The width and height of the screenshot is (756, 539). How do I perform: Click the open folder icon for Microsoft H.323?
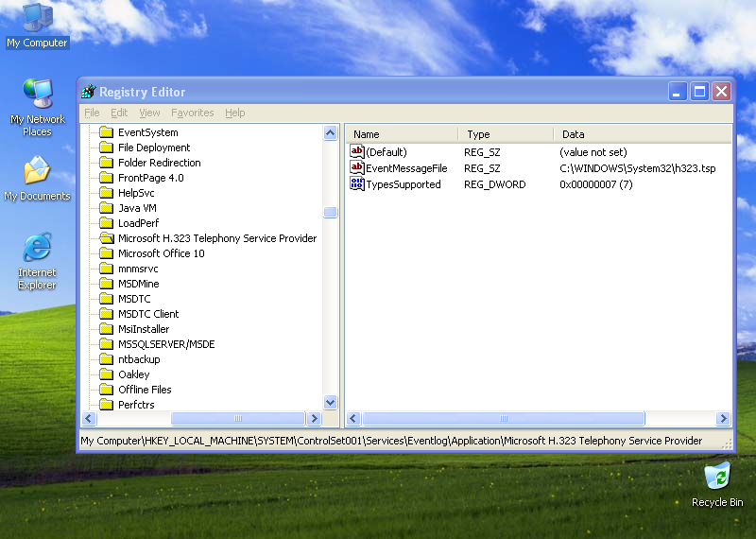click(x=107, y=238)
